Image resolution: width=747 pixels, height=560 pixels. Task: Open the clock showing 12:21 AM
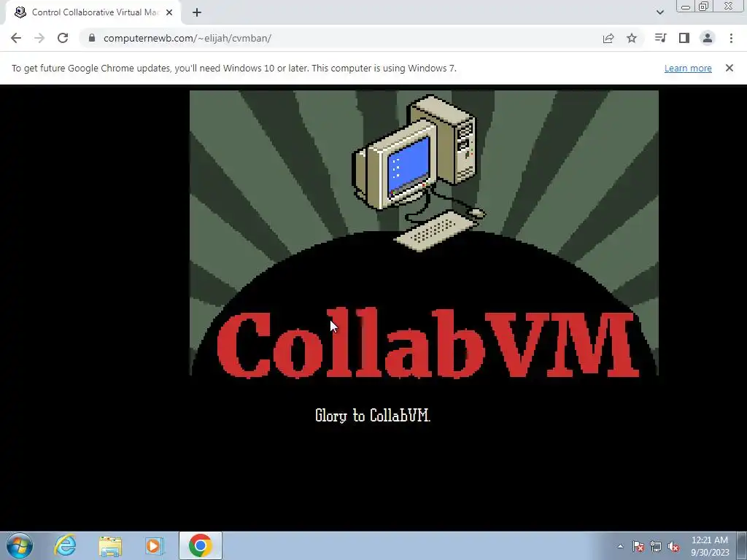click(x=710, y=546)
